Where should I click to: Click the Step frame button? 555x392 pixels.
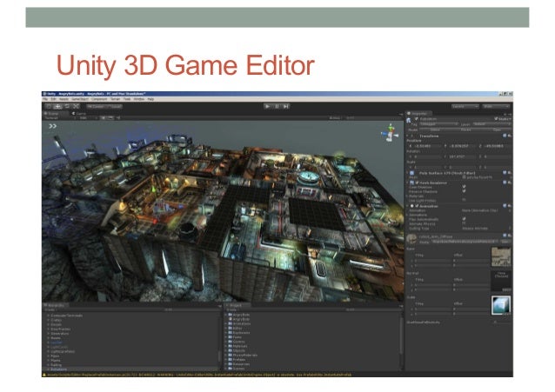pyautogui.click(x=286, y=106)
